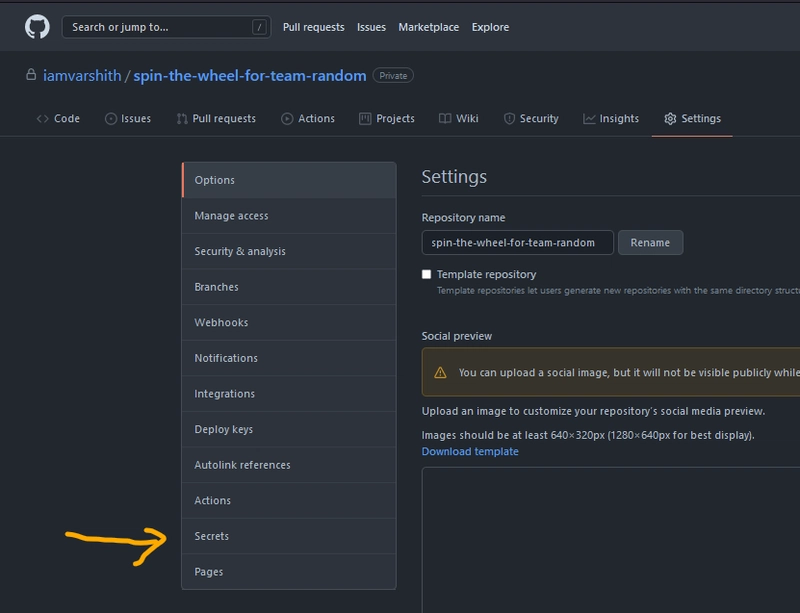Click the social image upload area
The width and height of the screenshot is (800, 613).
pyautogui.click(x=611, y=540)
